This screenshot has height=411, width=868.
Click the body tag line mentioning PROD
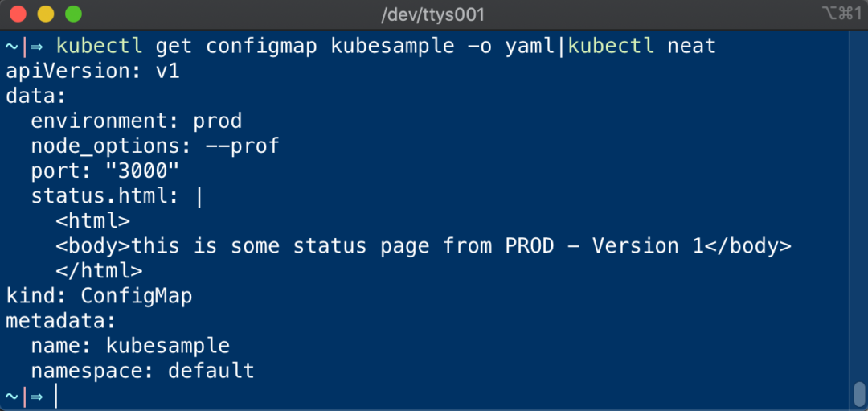(x=424, y=246)
